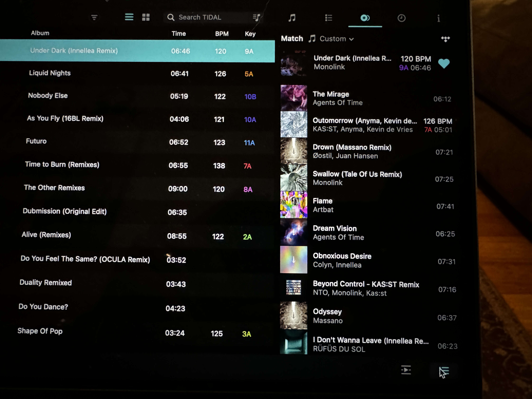Click 126 BPM label on Outomorrow
The height and width of the screenshot is (399, 532).
tap(438, 121)
